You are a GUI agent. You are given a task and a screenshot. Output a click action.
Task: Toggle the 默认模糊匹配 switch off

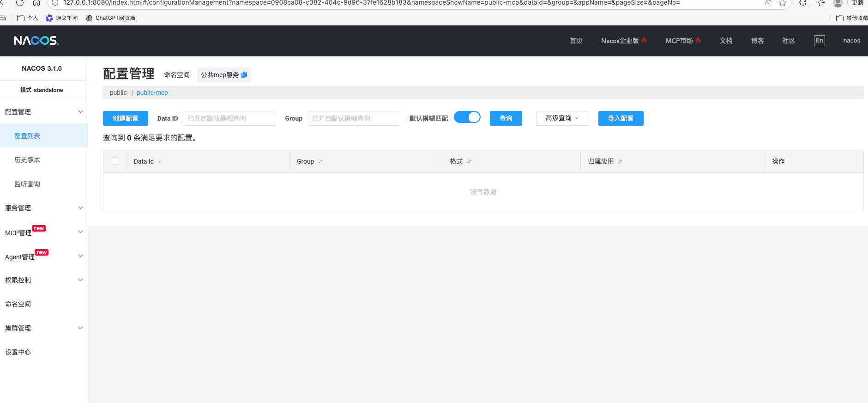coord(467,117)
